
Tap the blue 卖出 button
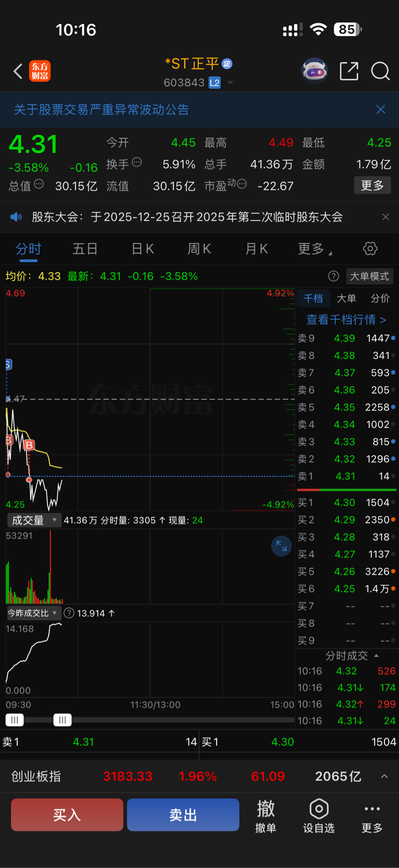point(183,815)
